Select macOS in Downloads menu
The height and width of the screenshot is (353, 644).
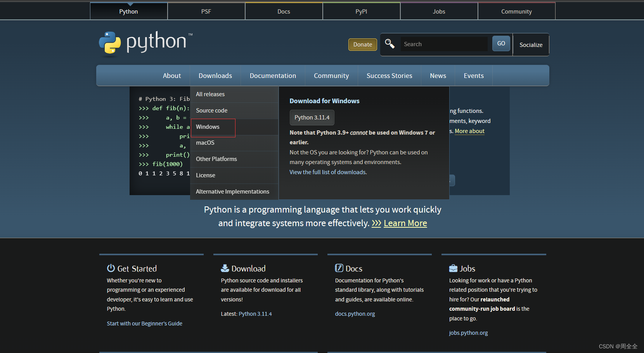[x=234, y=143]
